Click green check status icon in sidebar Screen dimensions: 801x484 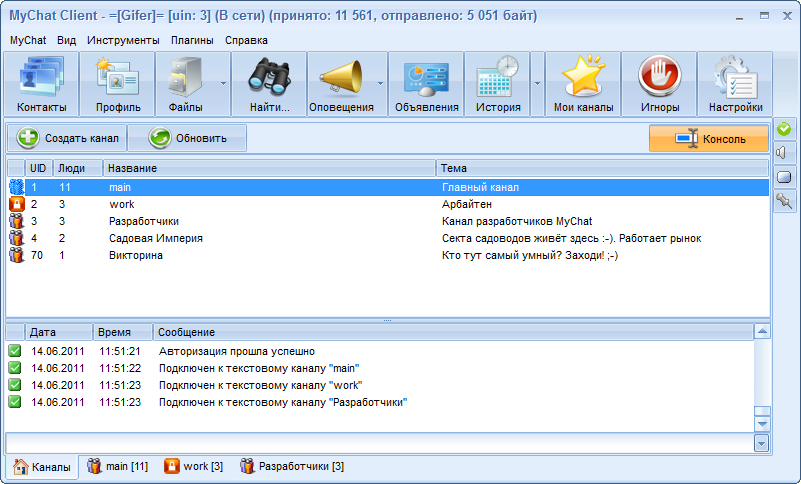(784, 129)
